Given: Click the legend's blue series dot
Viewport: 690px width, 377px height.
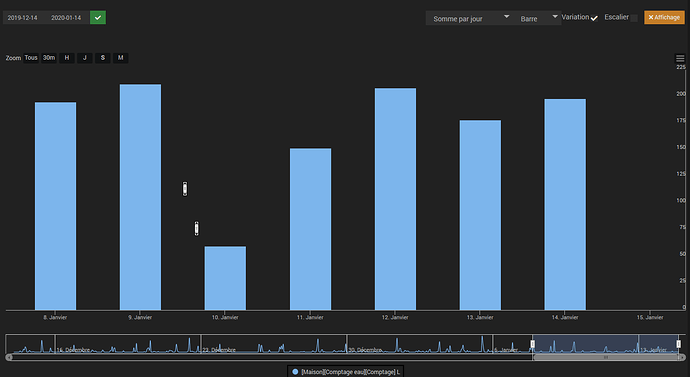Looking at the screenshot, I should tap(295, 372).
